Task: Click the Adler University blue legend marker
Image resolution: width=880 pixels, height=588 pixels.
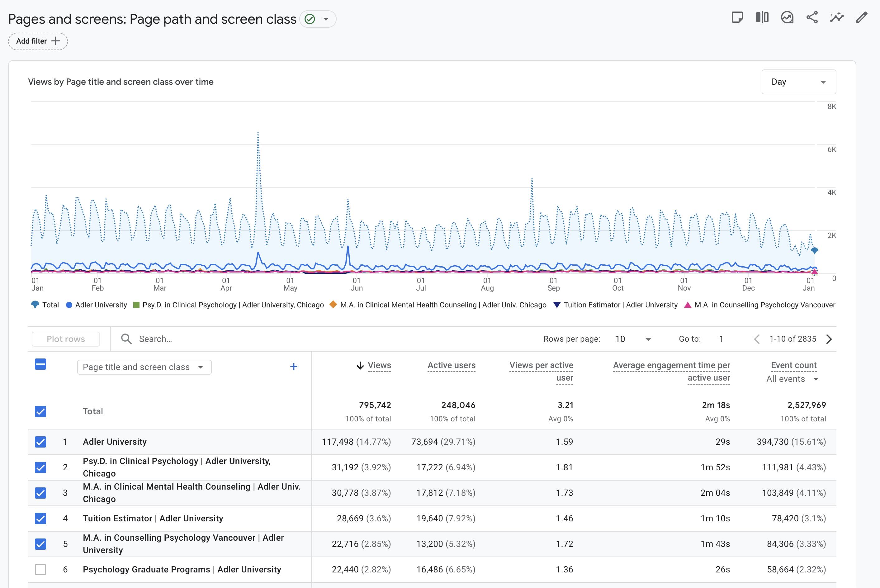Action: pyautogui.click(x=69, y=305)
